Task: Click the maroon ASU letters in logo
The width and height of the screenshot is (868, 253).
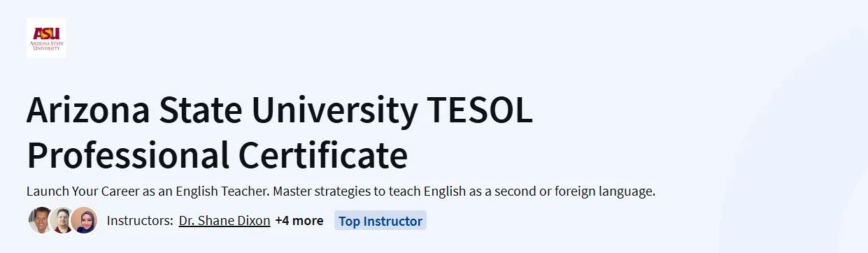Action: click(x=45, y=31)
